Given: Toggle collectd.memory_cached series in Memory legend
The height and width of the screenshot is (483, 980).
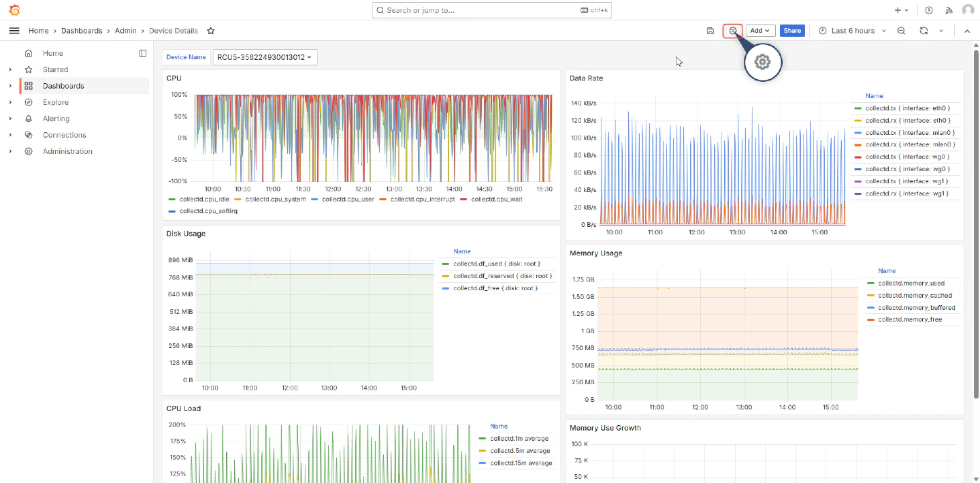Looking at the screenshot, I should [915, 296].
